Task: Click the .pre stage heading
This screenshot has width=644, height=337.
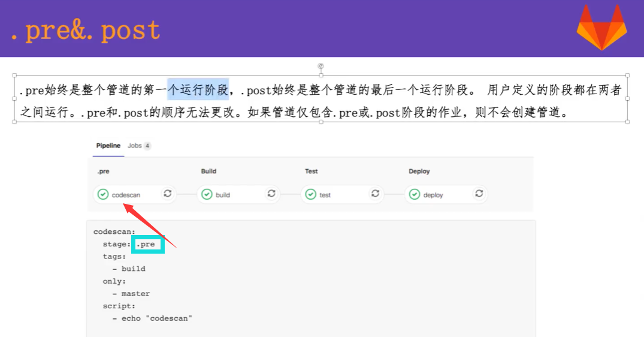Action: tap(103, 171)
